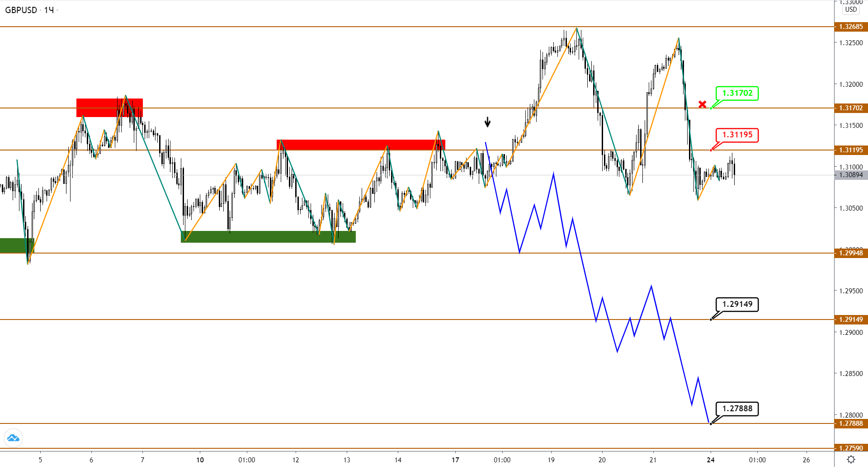Click the 1.27590 axis price tag
This screenshot has width=868, height=470.
click(x=851, y=448)
